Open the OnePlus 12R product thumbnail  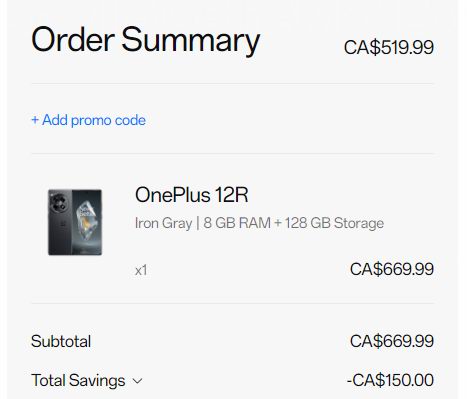point(75,222)
